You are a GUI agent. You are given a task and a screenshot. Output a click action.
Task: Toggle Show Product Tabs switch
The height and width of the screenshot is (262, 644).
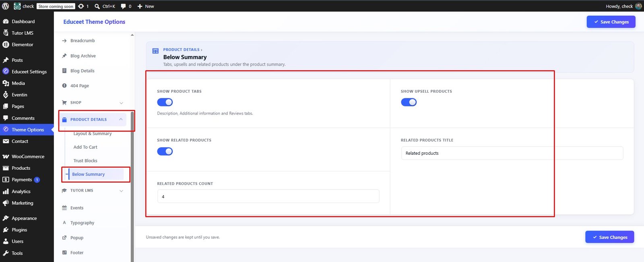click(165, 102)
